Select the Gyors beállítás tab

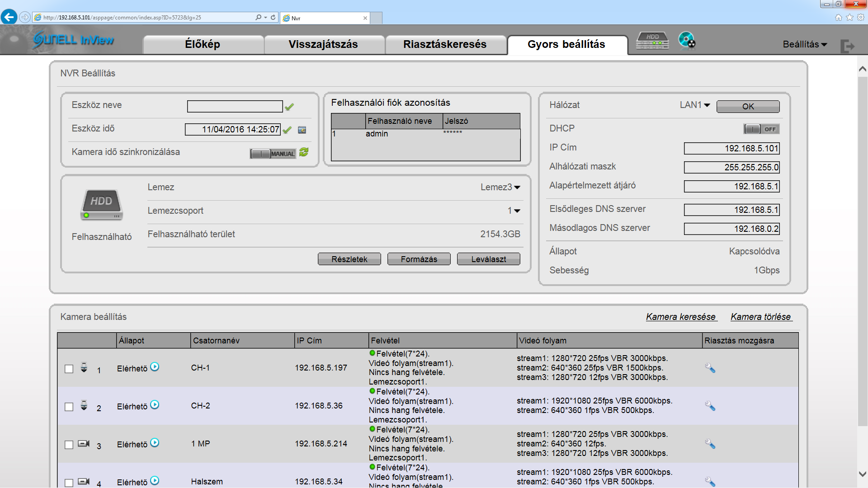pos(567,44)
